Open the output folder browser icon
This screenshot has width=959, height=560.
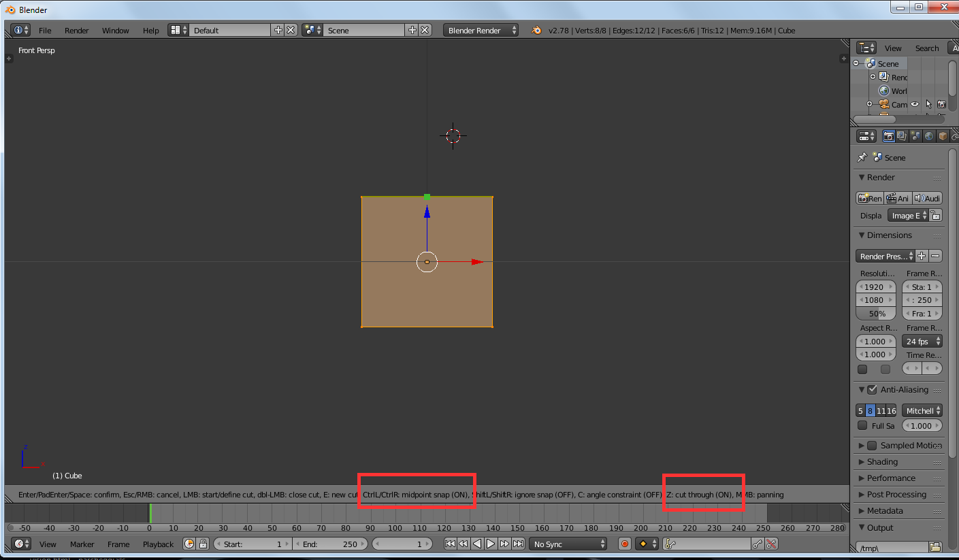[935, 547]
